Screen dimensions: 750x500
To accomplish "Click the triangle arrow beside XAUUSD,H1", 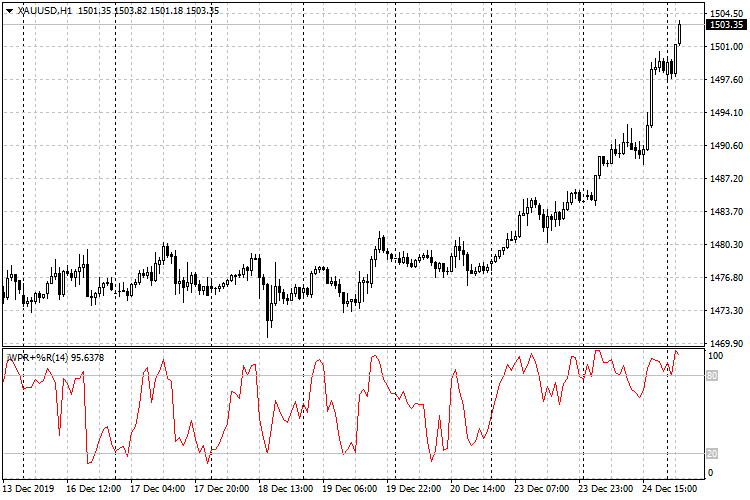I will click(9, 10).
